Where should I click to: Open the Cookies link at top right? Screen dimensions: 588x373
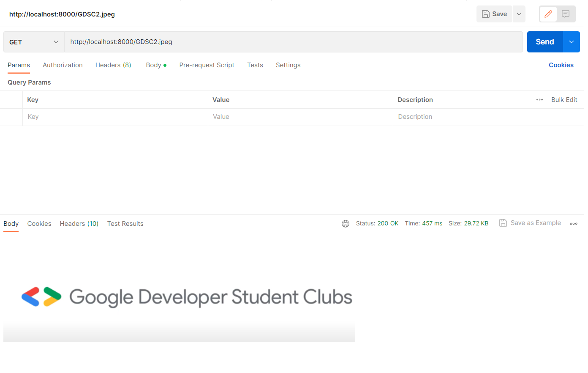561,65
